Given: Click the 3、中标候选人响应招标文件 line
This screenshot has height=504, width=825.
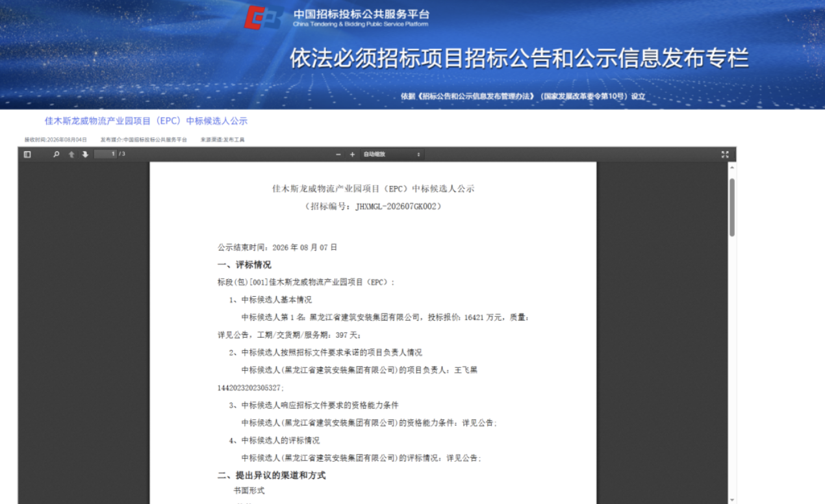Looking at the screenshot, I should pyautogui.click(x=314, y=405).
